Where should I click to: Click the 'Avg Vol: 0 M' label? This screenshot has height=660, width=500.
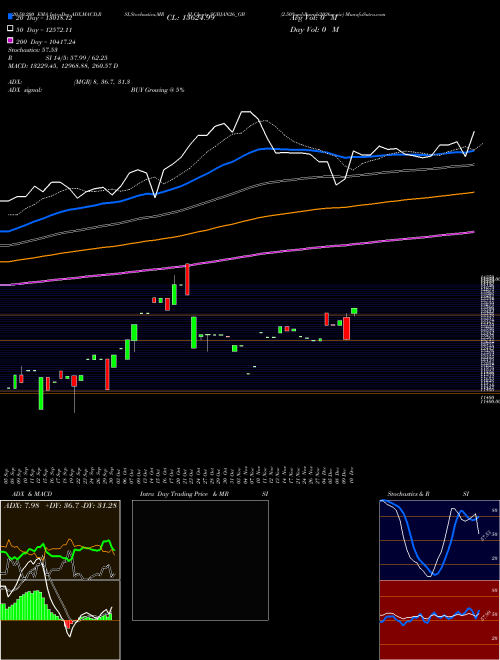click(x=314, y=18)
